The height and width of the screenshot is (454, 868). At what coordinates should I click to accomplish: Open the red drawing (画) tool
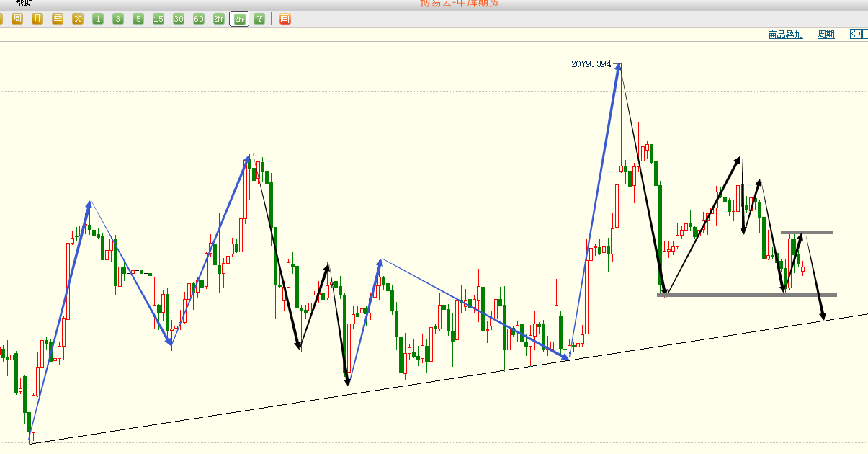pos(285,19)
